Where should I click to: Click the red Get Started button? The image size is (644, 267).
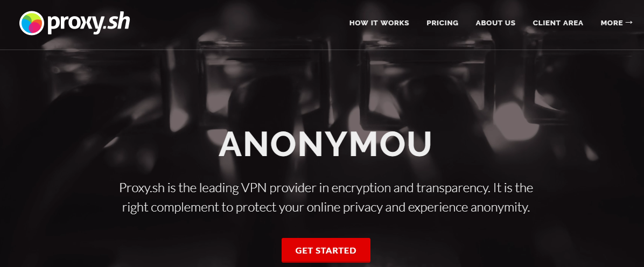326,250
